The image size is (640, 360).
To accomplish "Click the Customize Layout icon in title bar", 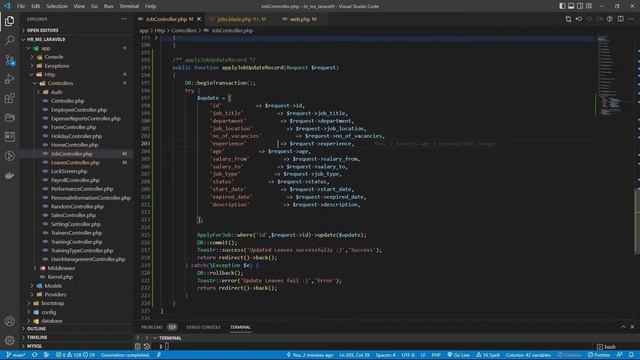I will 589,6.
